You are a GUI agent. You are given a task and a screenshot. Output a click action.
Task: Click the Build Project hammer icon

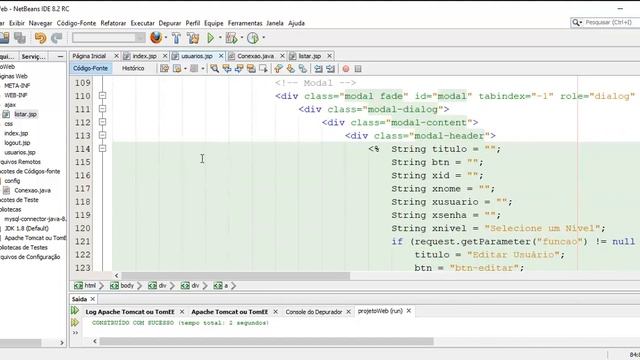pos(176,38)
